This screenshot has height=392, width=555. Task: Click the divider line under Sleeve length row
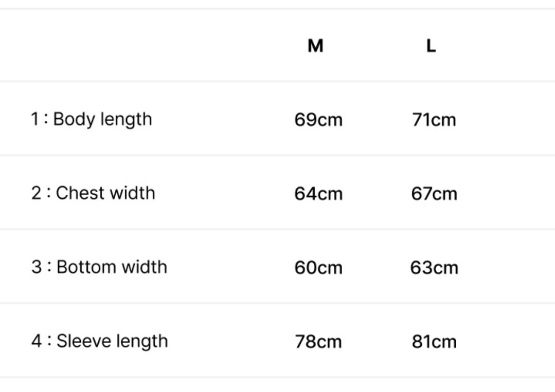[278, 377]
